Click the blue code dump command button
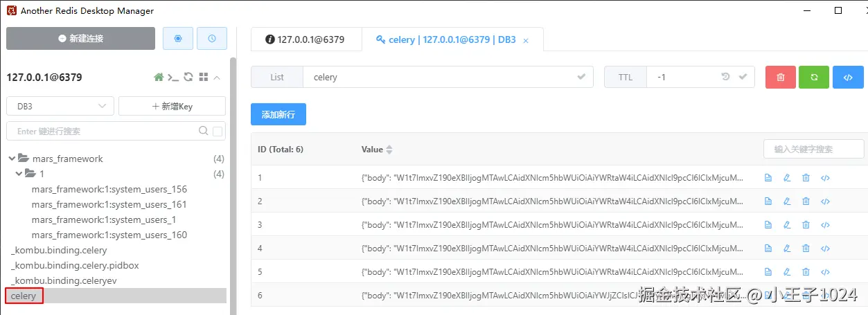The image size is (868, 315). coord(848,77)
